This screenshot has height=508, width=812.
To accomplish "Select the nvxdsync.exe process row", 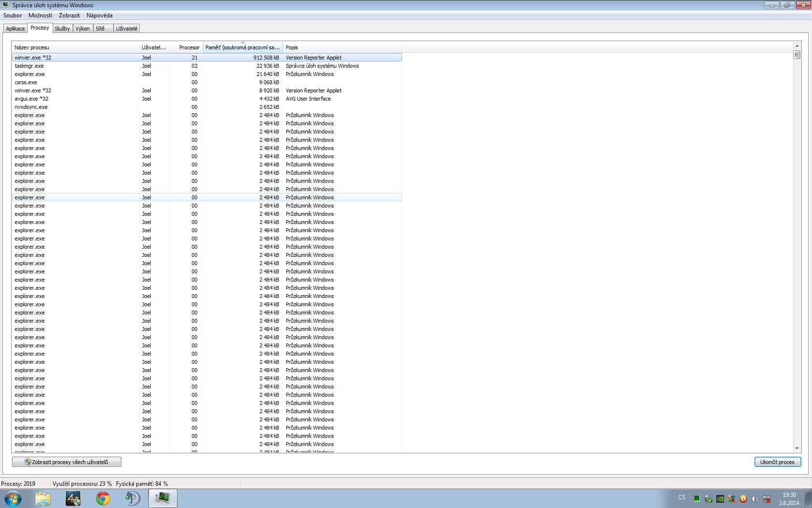I will click(207, 107).
